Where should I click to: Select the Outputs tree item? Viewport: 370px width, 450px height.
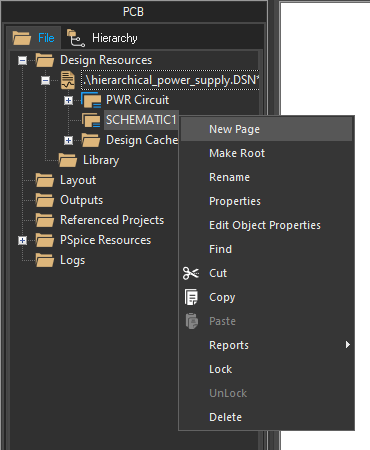point(82,200)
